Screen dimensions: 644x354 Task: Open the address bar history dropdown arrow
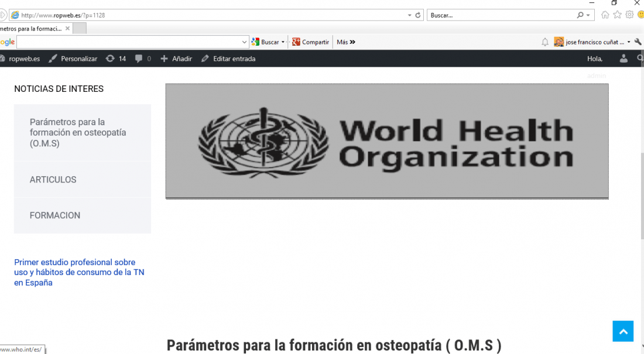[409, 15]
